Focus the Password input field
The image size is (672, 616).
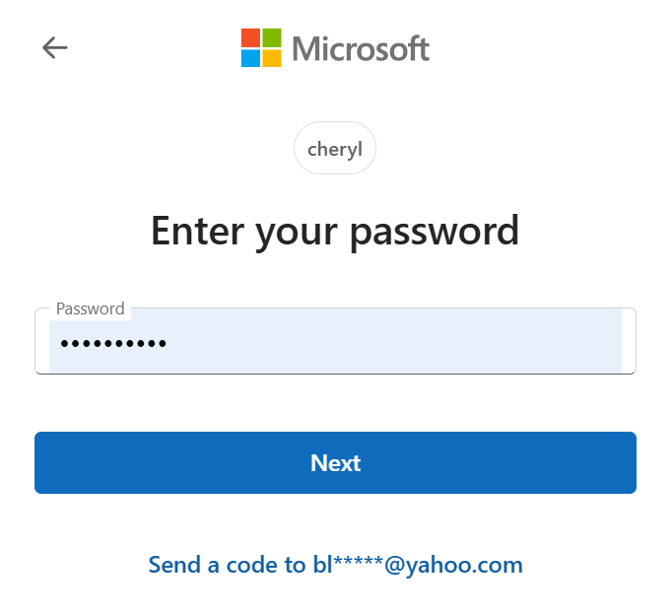pyautogui.click(x=335, y=341)
